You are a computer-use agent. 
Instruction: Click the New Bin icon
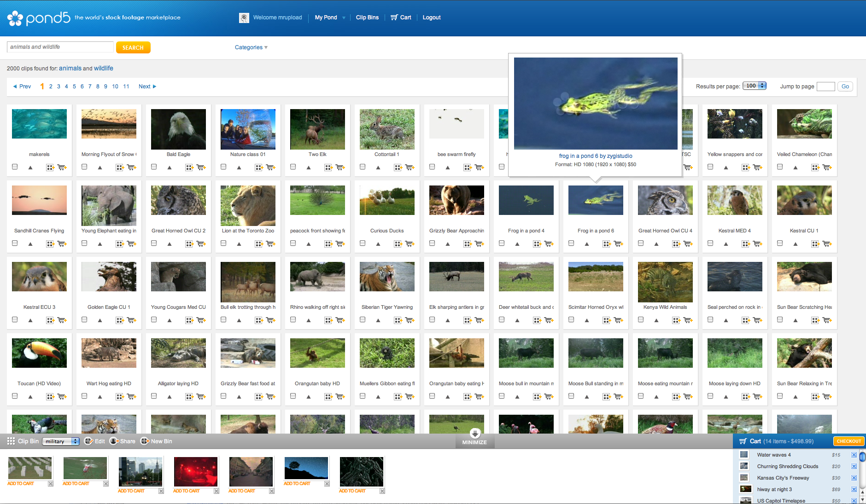tap(145, 441)
